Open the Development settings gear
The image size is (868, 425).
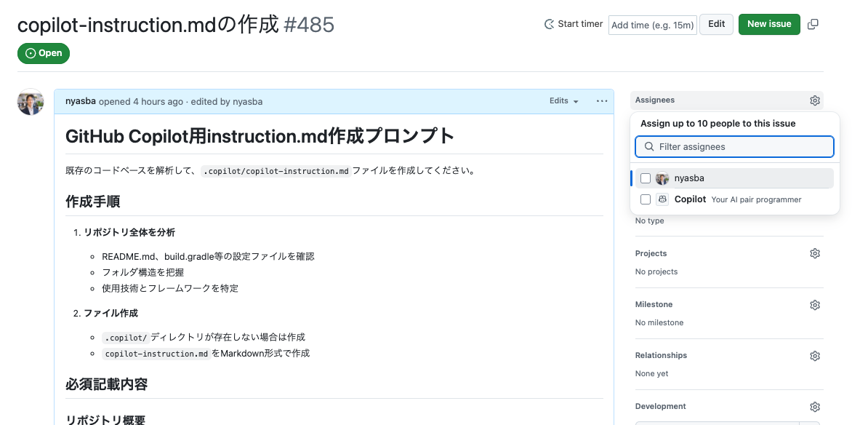[815, 407]
